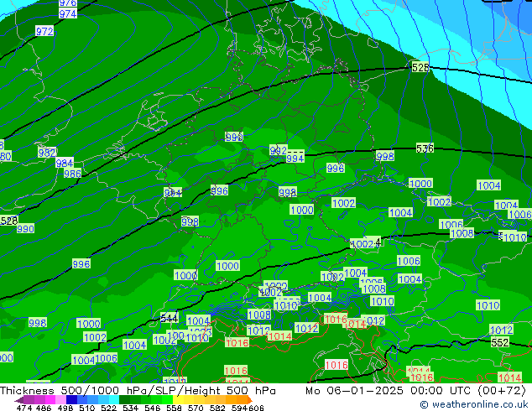This screenshot has width=532, height=411.
Task: Click the 974 isobar label
Action: tap(68, 13)
